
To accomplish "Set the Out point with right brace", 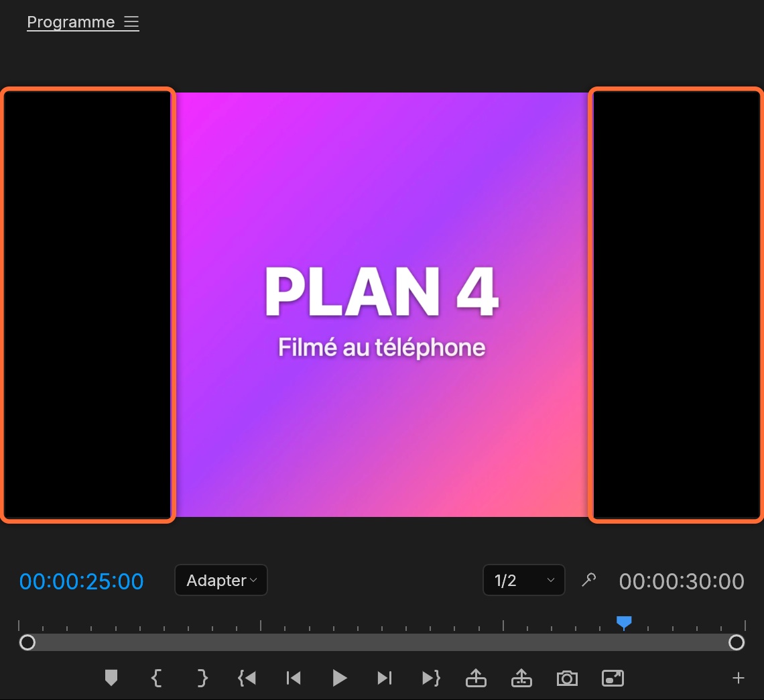I will [202, 678].
